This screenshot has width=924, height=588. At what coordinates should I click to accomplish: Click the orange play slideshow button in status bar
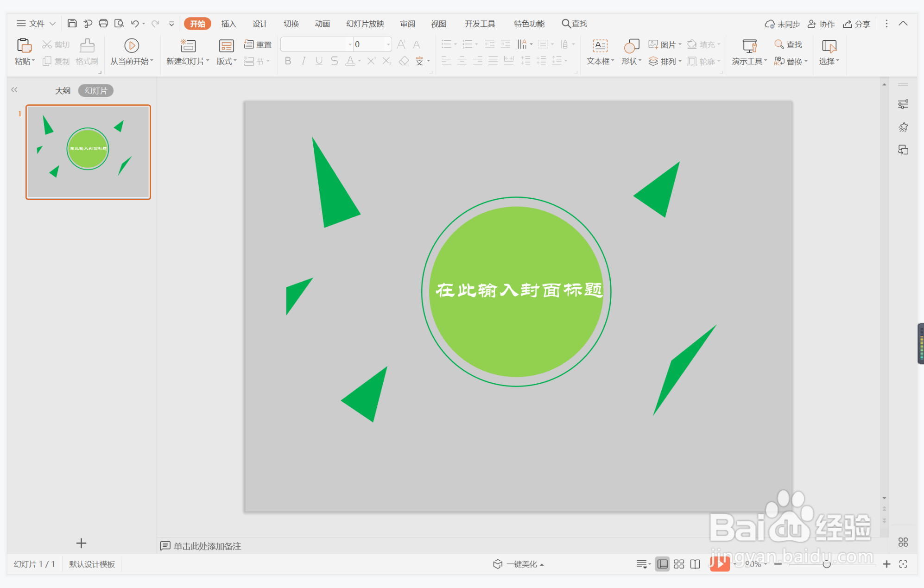tap(719, 564)
